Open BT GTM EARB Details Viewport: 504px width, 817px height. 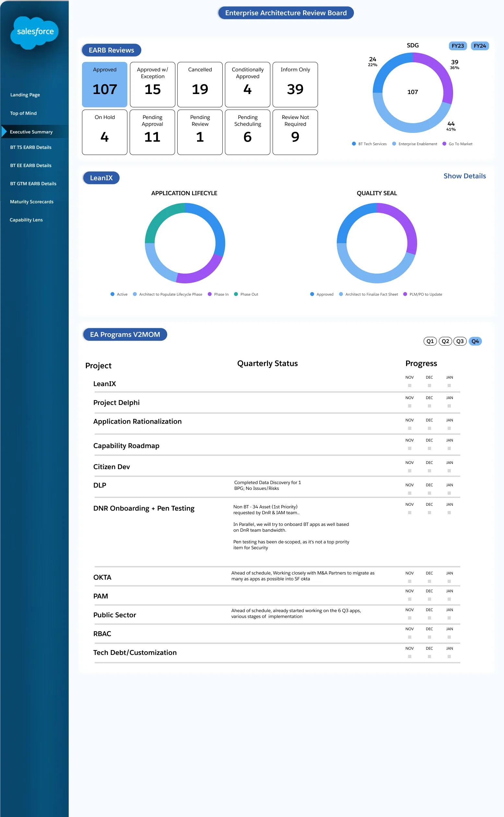coord(33,184)
